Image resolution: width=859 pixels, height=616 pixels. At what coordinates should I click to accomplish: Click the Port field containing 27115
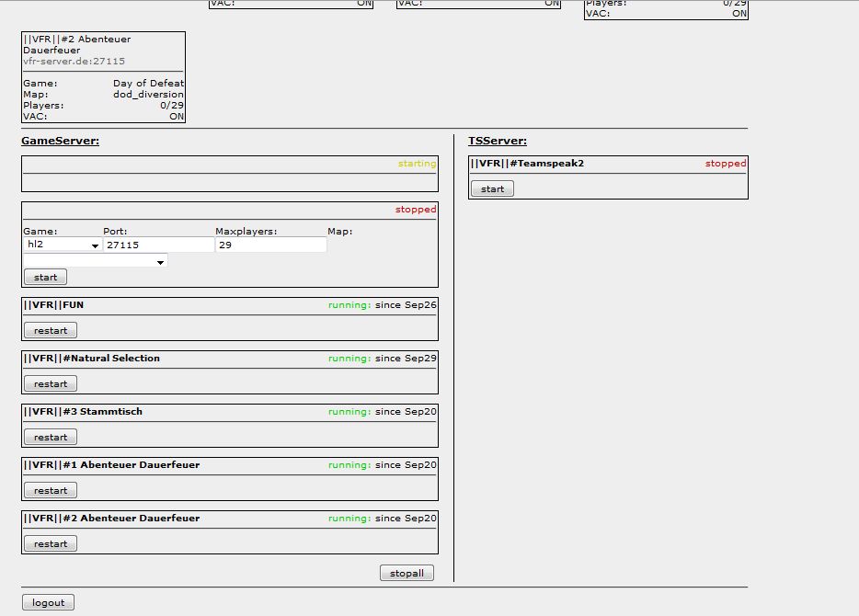pyautogui.click(x=157, y=245)
